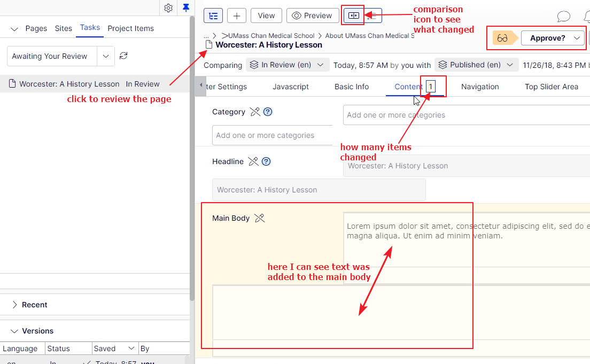
Task: Toggle the content tree panel icon
Action: click(x=213, y=16)
